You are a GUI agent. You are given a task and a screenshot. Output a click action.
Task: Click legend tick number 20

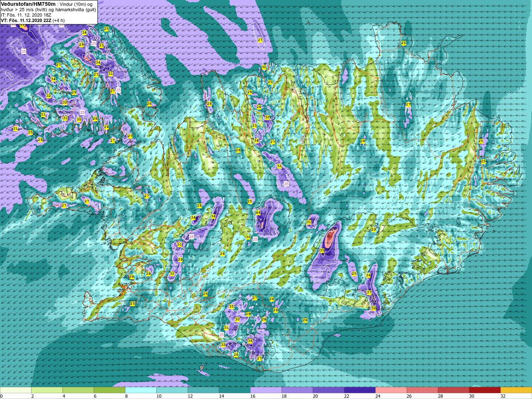coord(315,396)
